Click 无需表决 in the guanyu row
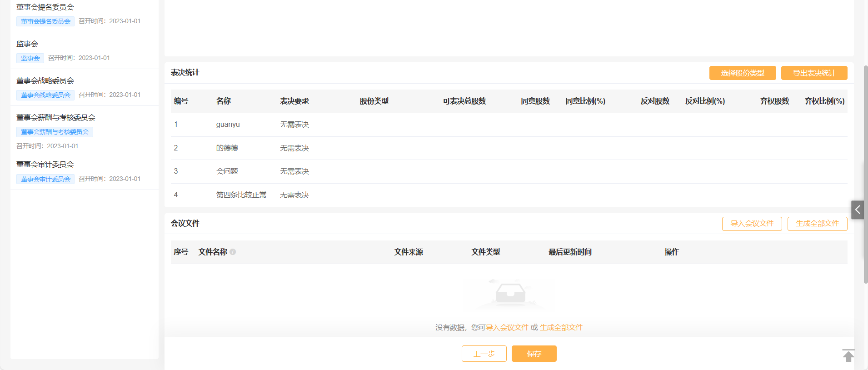Screen dimensions: 868x370 tap(294, 125)
